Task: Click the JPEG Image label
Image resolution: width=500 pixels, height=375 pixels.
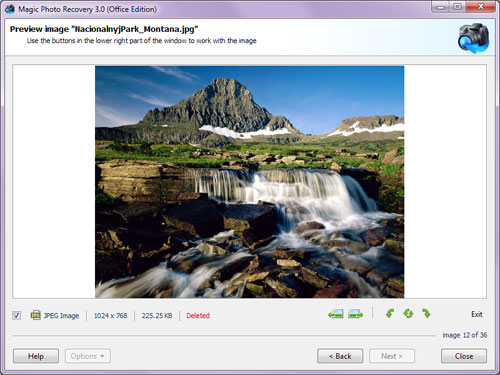Action: point(61,316)
